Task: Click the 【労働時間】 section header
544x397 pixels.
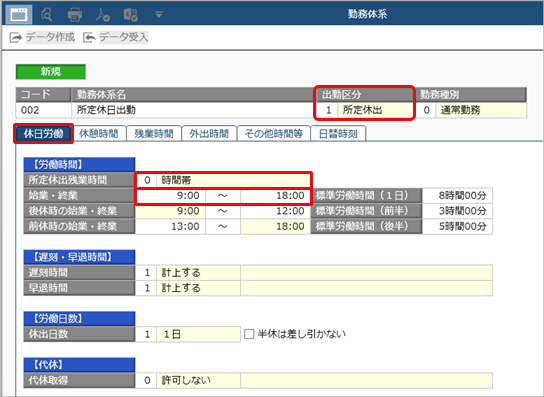Action: coord(79,164)
